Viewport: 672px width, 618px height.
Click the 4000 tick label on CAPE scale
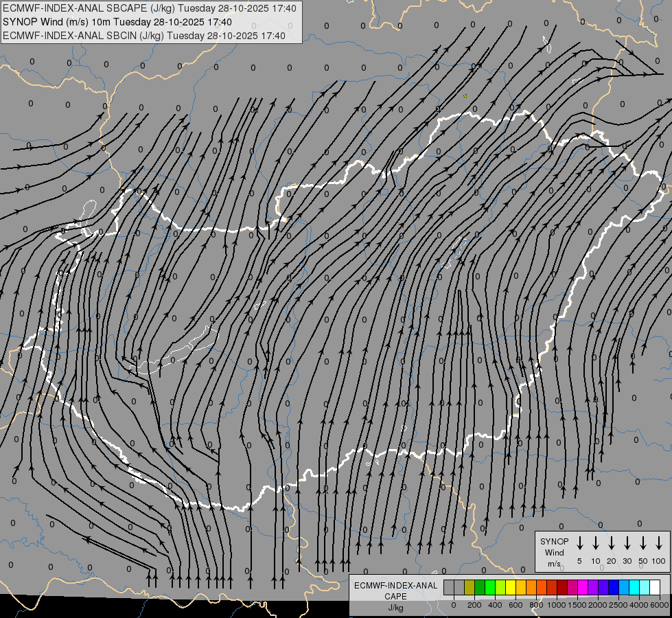639,605
